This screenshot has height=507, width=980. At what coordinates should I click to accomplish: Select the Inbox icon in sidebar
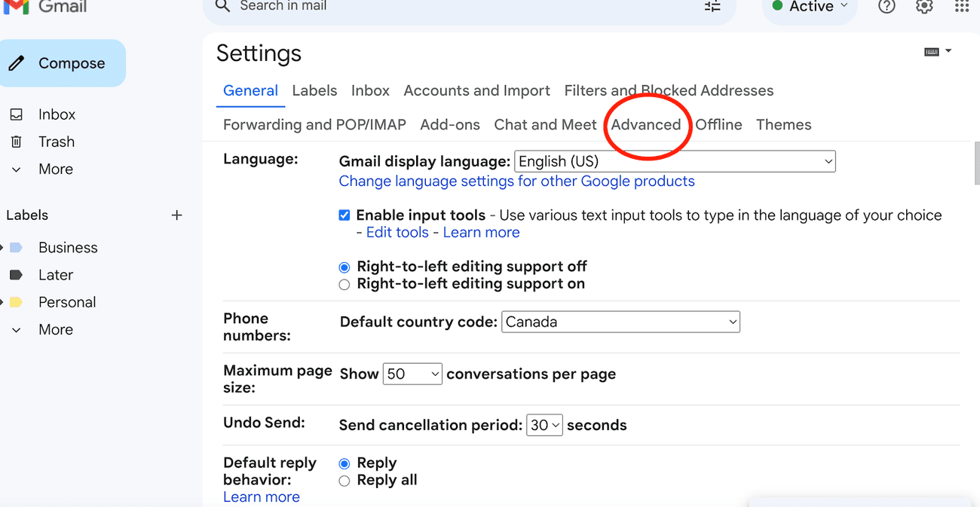[x=17, y=114]
